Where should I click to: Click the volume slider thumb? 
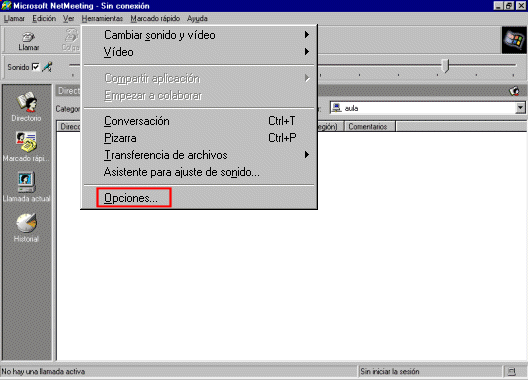click(x=446, y=66)
